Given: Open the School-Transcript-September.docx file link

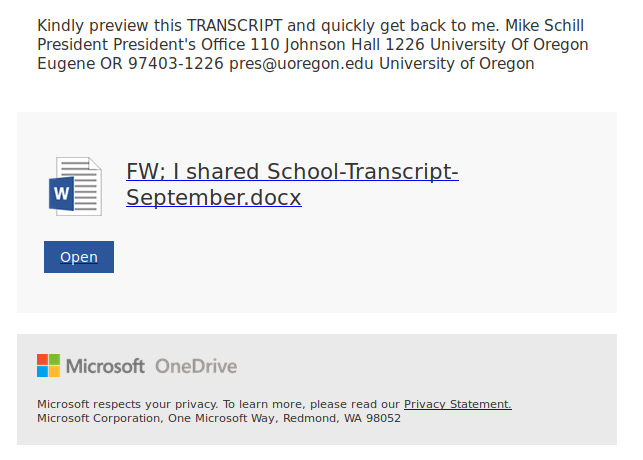Looking at the screenshot, I should [x=291, y=185].
